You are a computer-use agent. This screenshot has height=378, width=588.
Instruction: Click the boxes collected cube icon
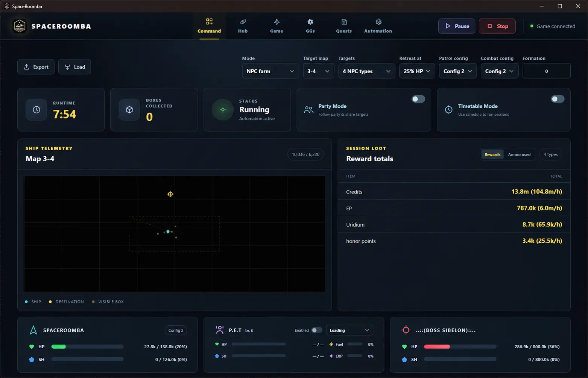[x=129, y=110]
